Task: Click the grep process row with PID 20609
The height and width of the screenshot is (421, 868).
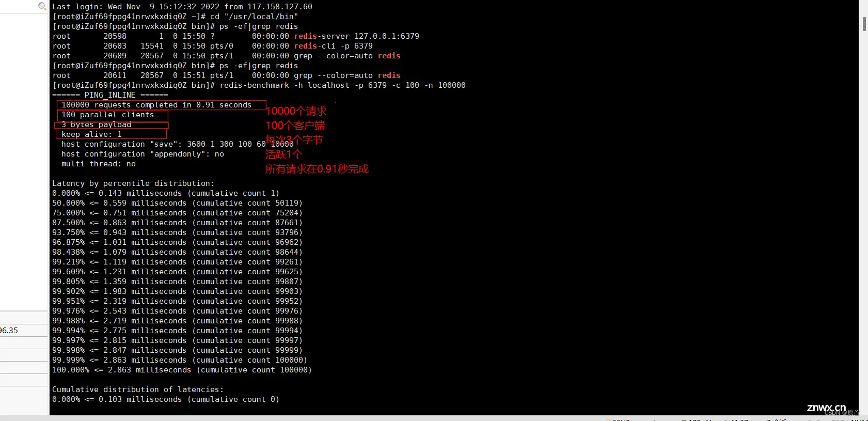Action: [x=227, y=56]
